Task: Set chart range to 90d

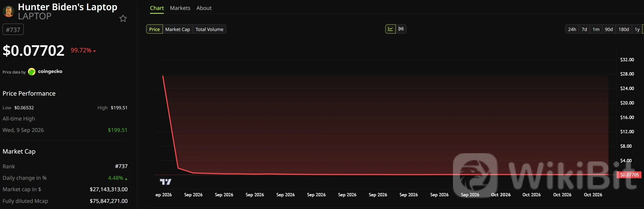Action: tap(609, 29)
